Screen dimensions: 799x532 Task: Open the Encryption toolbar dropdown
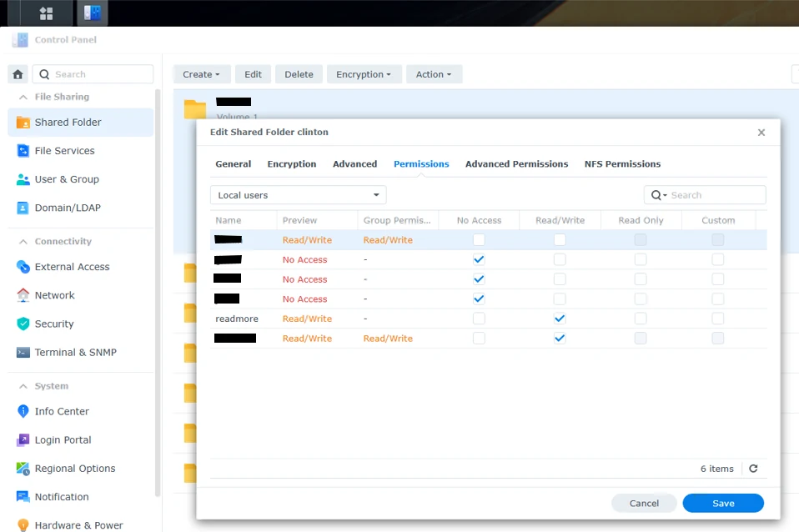coord(364,74)
